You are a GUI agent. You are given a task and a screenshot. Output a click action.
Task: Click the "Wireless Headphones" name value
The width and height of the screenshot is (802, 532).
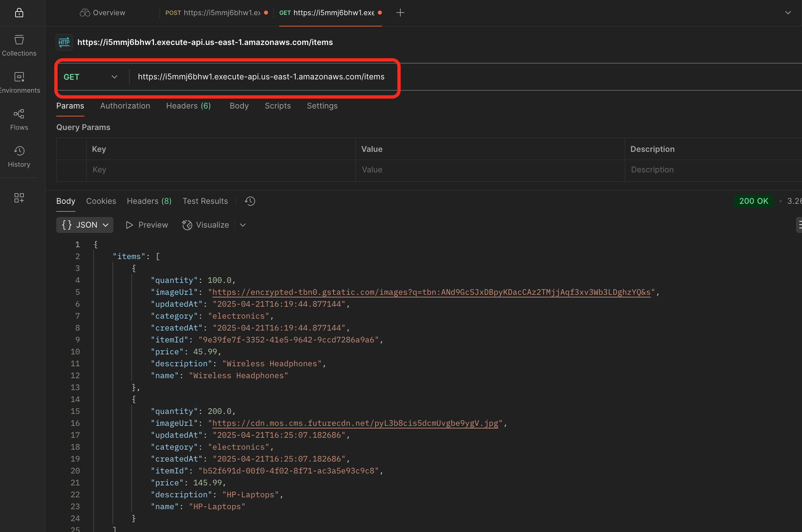pyautogui.click(x=238, y=376)
